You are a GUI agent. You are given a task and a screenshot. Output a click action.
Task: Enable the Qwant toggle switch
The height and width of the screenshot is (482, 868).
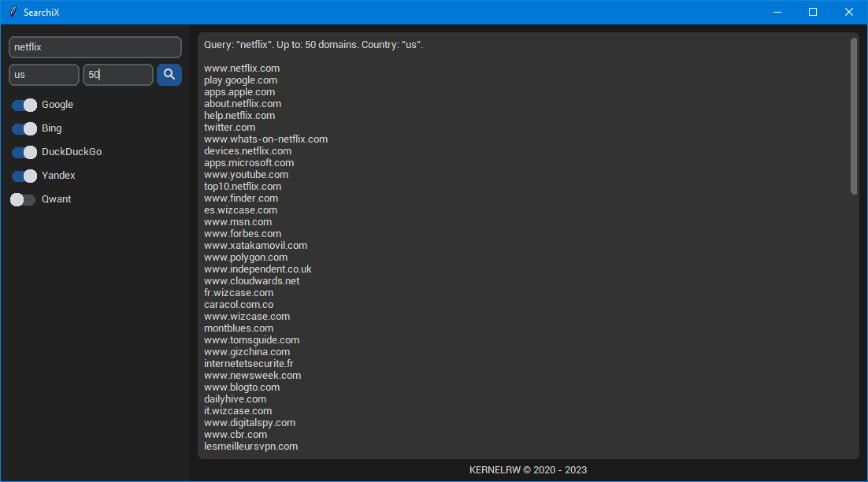[23, 200]
